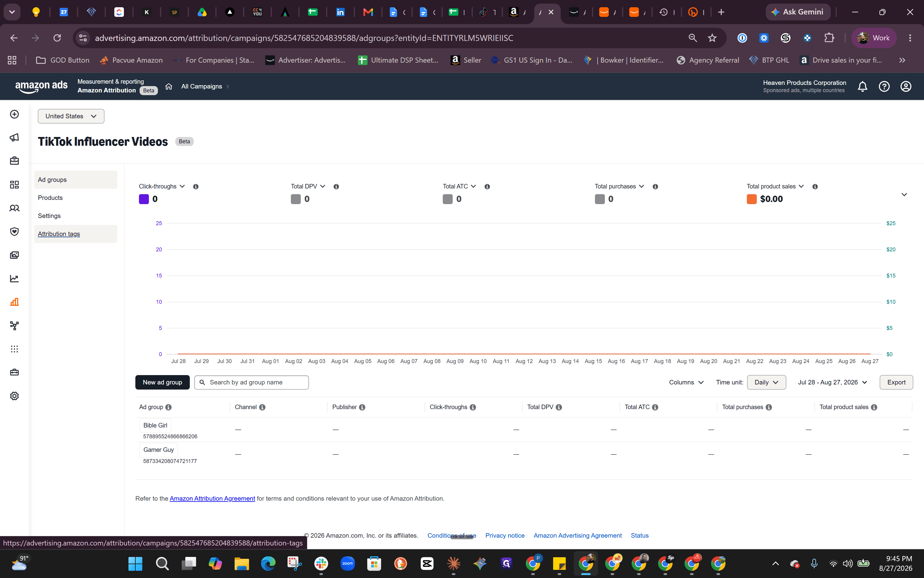Open the brand safety shield icon in sidebar
Screen dimensions: 924x578
(x=14, y=232)
